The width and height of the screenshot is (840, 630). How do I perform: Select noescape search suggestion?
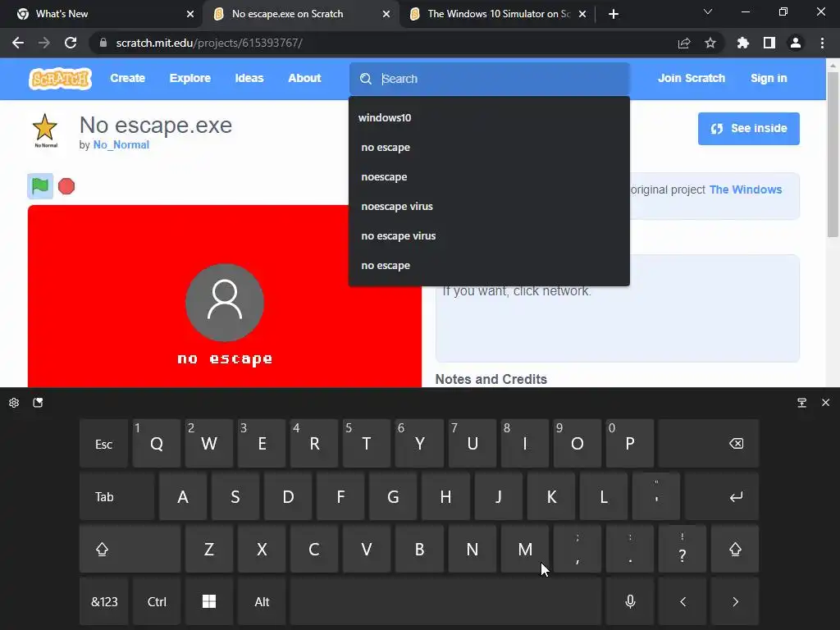point(489,177)
